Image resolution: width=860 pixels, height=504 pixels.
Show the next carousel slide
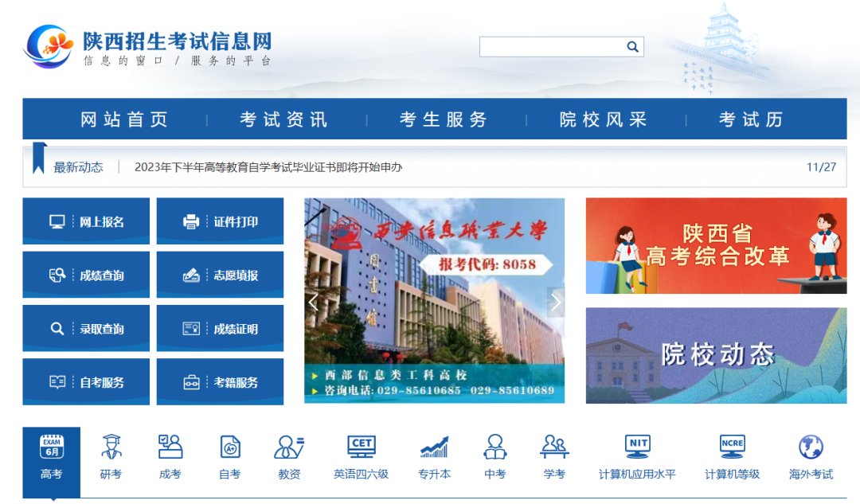pyautogui.click(x=556, y=302)
